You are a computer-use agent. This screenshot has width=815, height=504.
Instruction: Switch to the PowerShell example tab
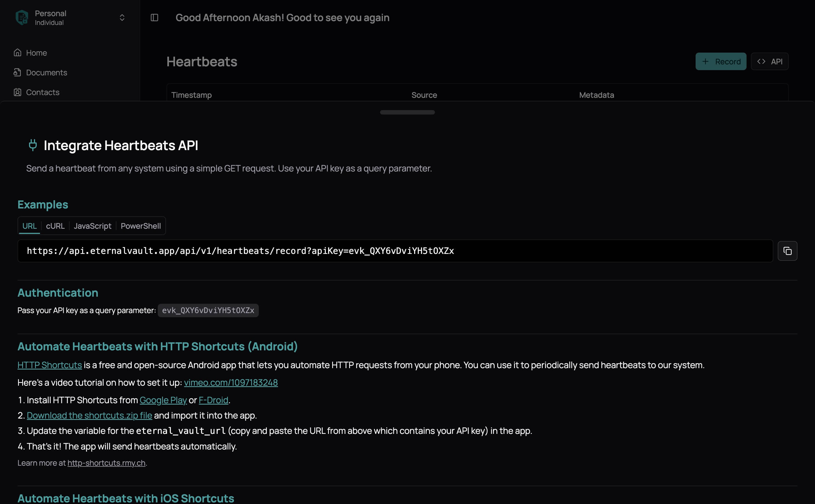click(140, 226)
